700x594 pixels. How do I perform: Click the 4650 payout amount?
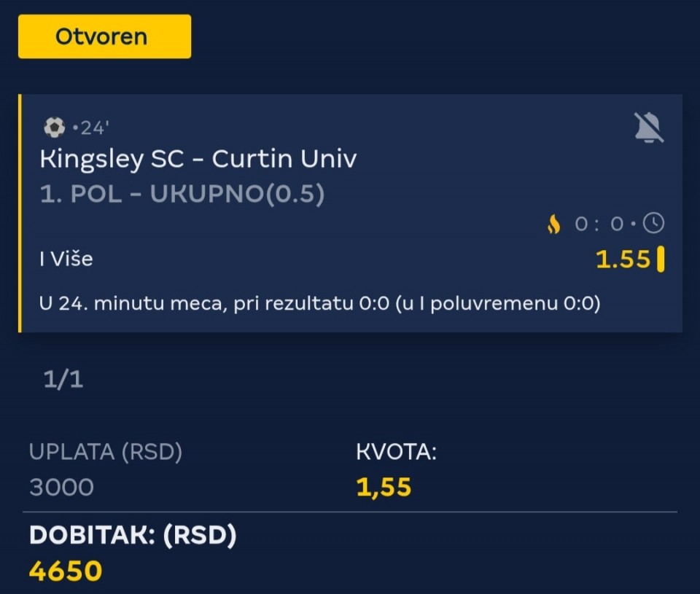click(x=66, y=571)
